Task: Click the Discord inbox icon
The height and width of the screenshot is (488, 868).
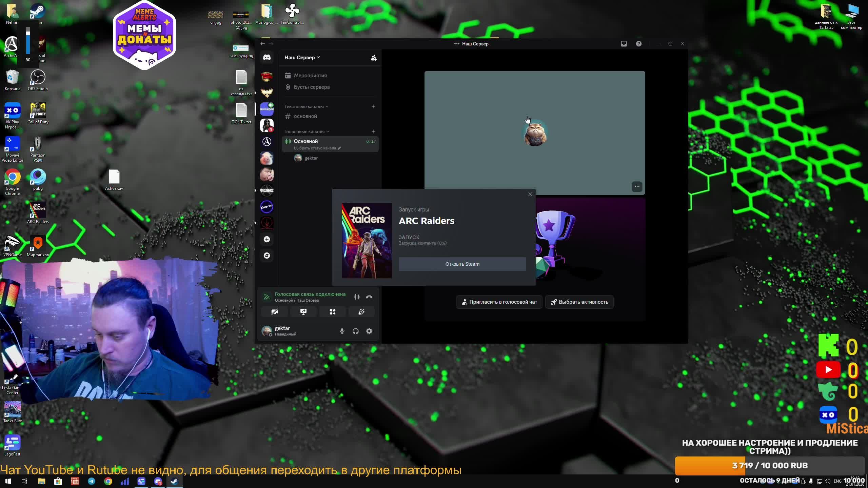Action: pos(624,44)
